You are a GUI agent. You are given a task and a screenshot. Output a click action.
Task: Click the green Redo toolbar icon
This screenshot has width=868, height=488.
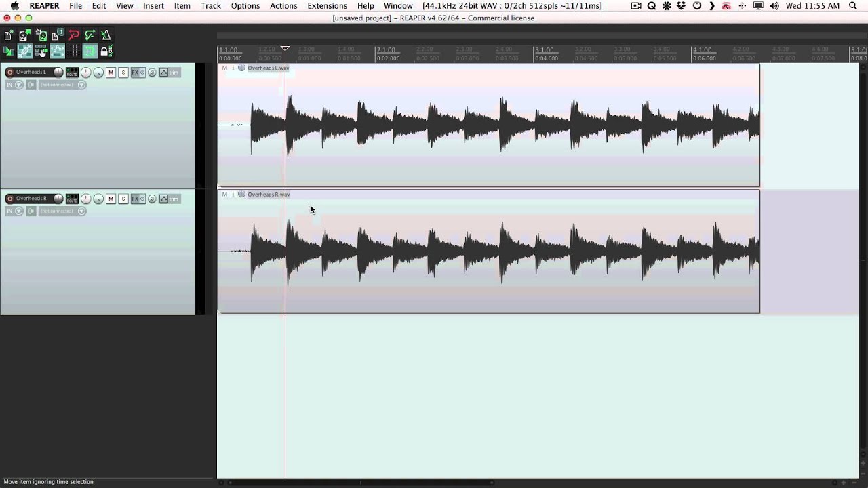pyautogui.click(x=90, y=35)
